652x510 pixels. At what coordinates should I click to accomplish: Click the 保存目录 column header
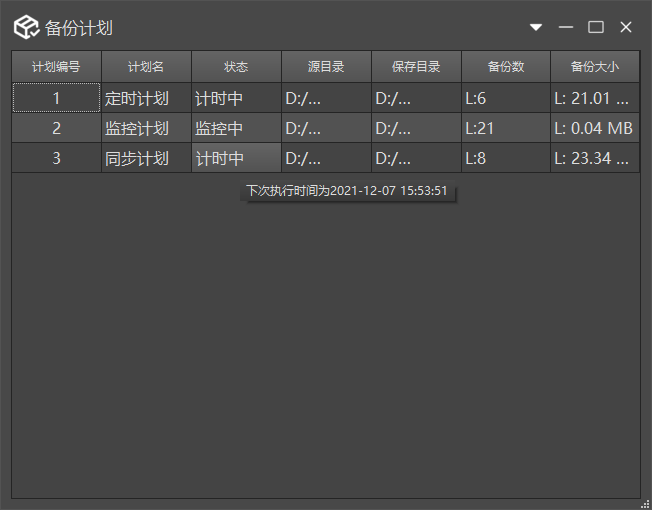416,67
